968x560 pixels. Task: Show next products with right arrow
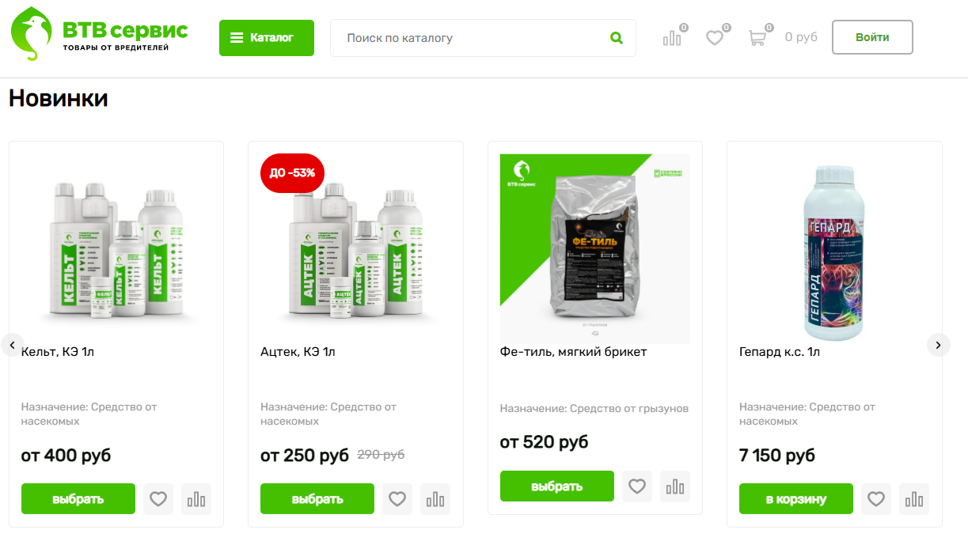(938, 345)
